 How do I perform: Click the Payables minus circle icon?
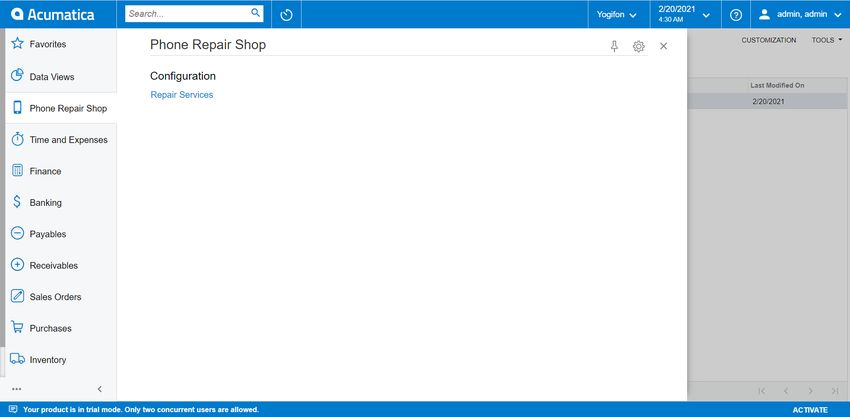[17, 233]
